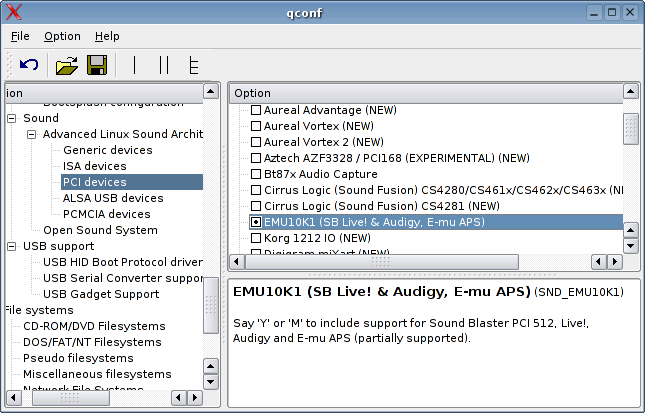Click the left tree horizontal scrollbar thumb
This screenshot has width=645, height=413.
click(71, 397)
